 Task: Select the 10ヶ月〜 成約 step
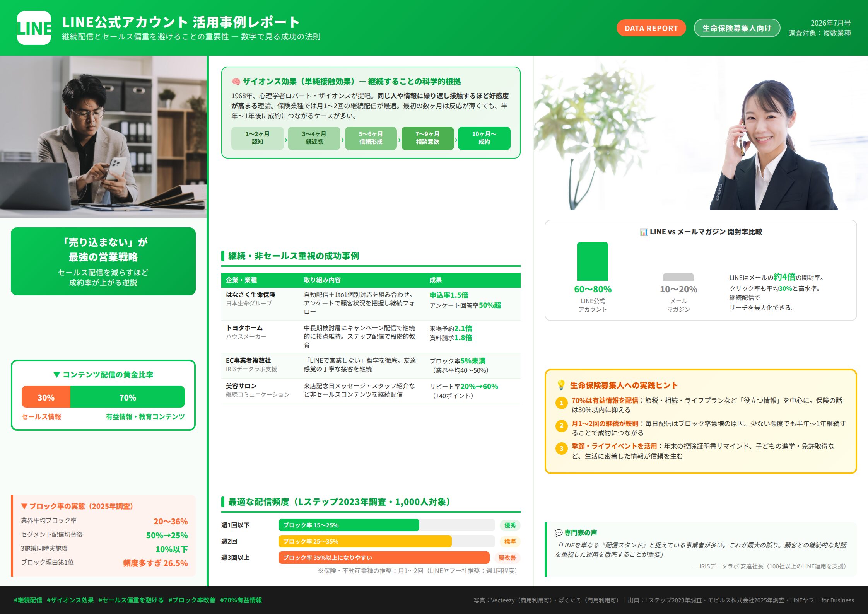[484, 138]
